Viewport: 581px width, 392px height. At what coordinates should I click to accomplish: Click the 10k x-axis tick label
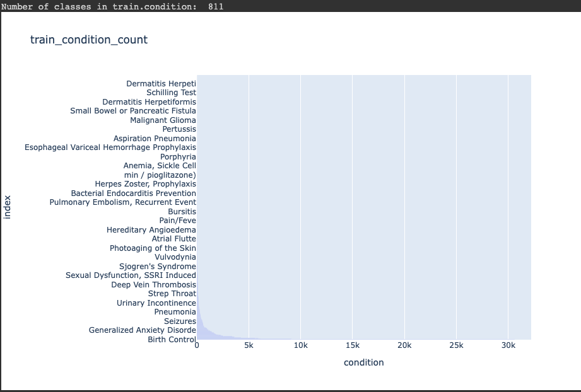[300, 345]
